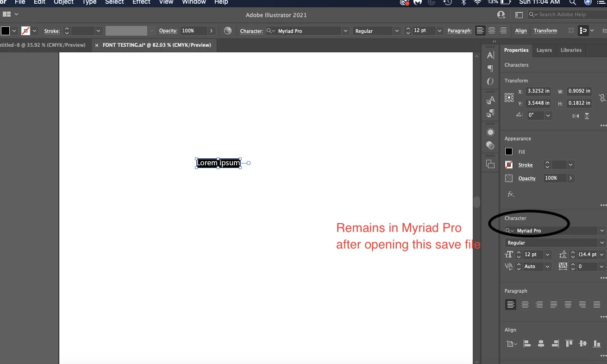
Task: Open the OpenType panel icon in dock
Action: 490,82
